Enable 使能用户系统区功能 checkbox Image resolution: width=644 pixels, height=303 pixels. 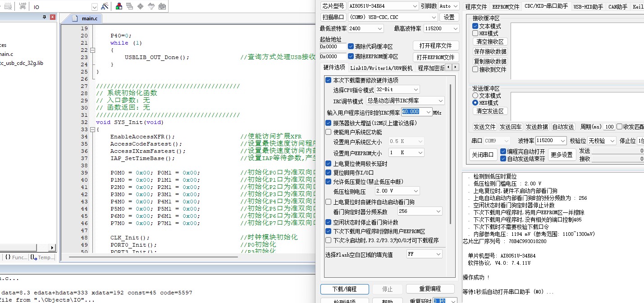tap(328, 132)
